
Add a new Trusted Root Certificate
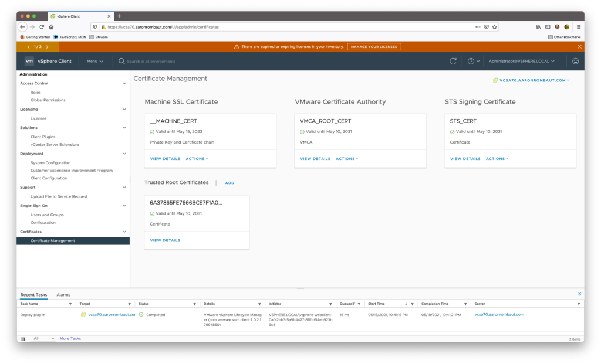[x=229, y=183]
